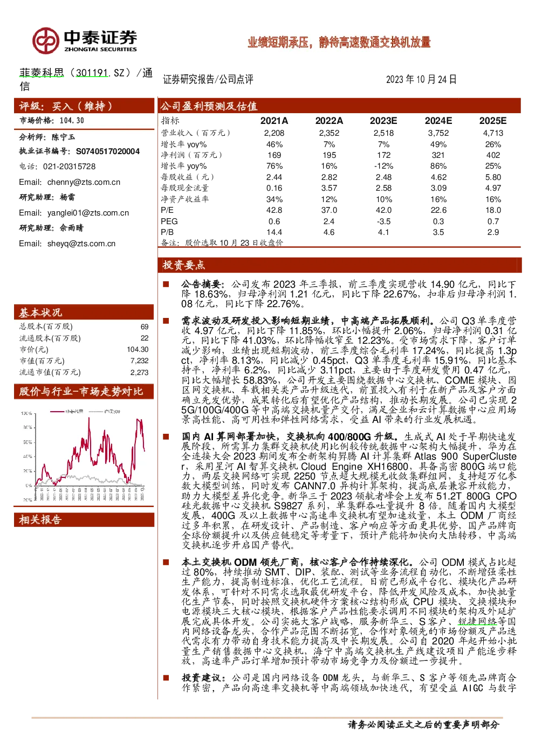Click the 2025E column header
The image size is (535, 756).
point(493,121)
